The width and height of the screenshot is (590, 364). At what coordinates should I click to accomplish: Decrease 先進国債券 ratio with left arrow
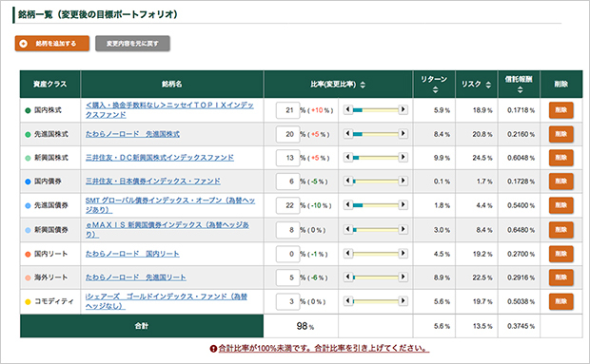click(348, 204)
